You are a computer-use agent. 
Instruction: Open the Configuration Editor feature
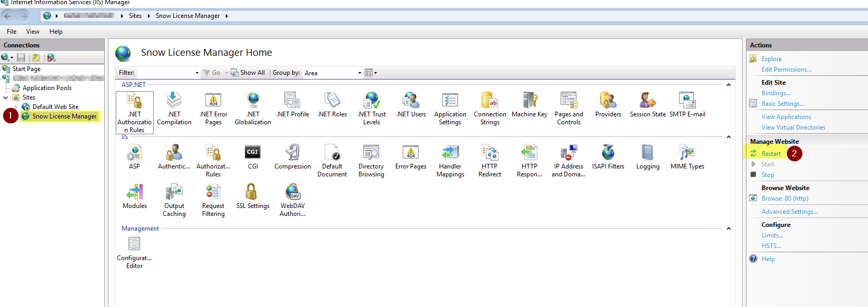point(134,252)
